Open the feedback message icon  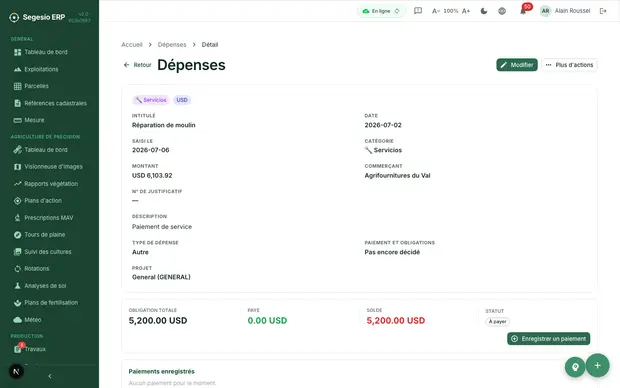[x=418, y=11]
